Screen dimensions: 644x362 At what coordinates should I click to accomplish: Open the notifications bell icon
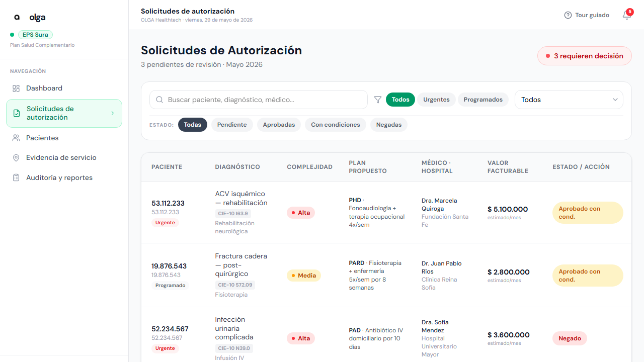click(x=626, y=15)
